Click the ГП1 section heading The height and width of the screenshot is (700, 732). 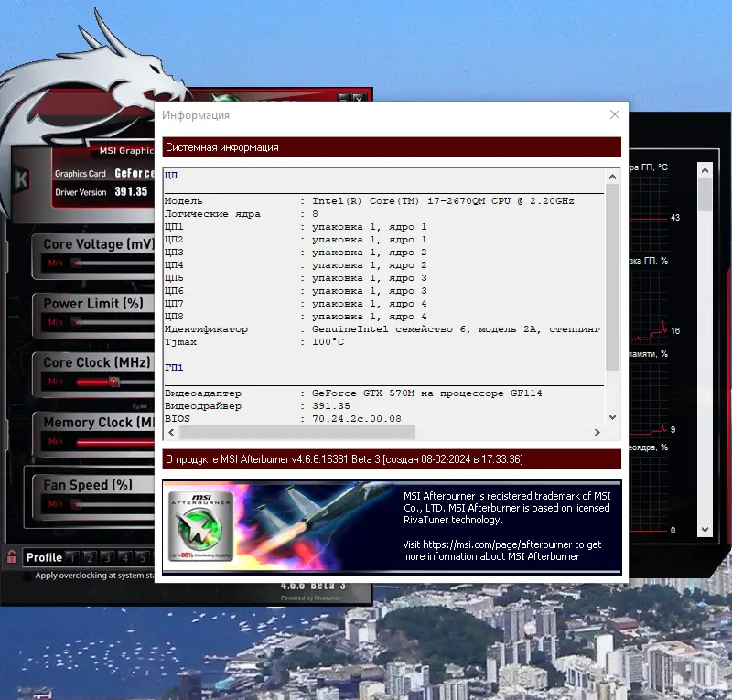[174, 368]
